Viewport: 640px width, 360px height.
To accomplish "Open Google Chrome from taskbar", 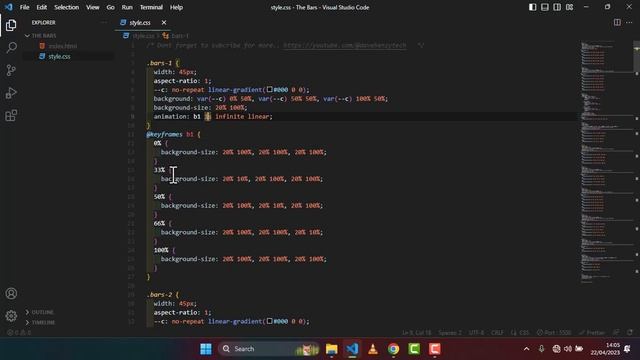I will pos(393,349).
